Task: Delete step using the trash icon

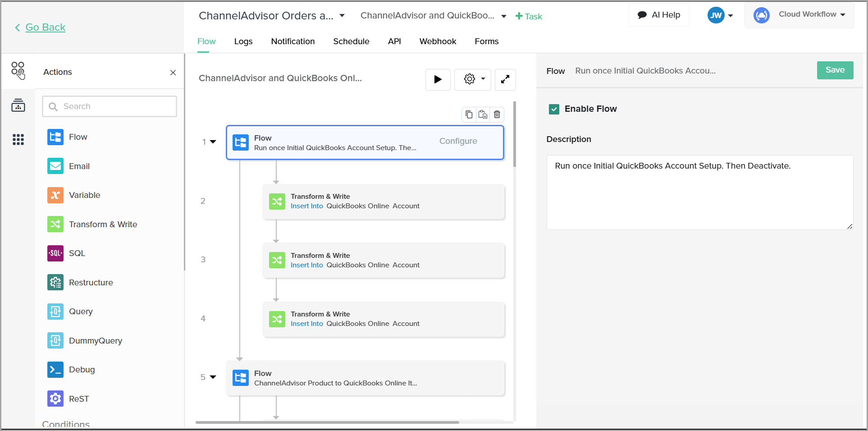Action: [497, 115]
